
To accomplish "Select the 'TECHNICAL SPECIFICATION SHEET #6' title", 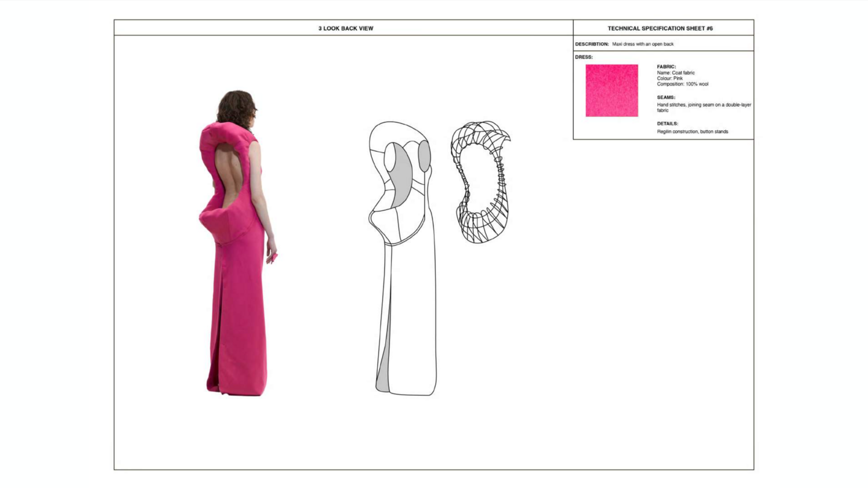I will click(660, 28).
